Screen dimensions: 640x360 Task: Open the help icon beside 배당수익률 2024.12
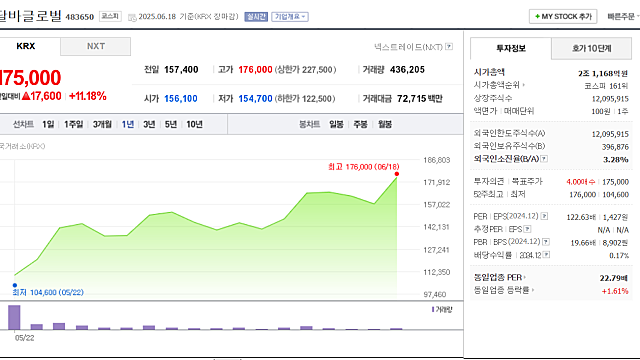[547, 255]
